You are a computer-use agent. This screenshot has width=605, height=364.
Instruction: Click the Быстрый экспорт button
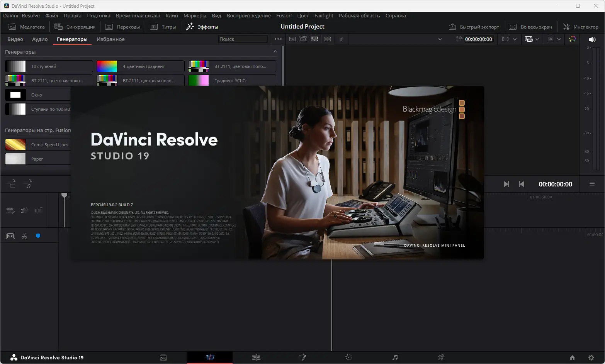click(x=474, y=27)
